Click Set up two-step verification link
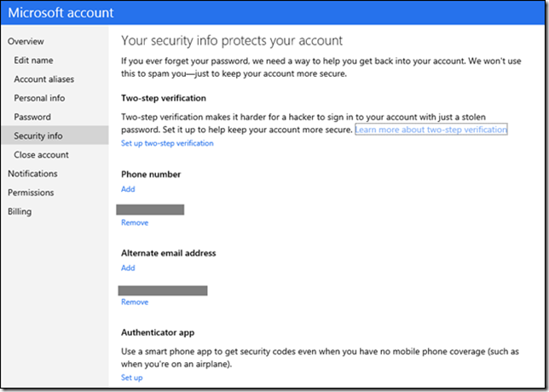This screenshot has height=392, width=549. click(x=167, y=143)
